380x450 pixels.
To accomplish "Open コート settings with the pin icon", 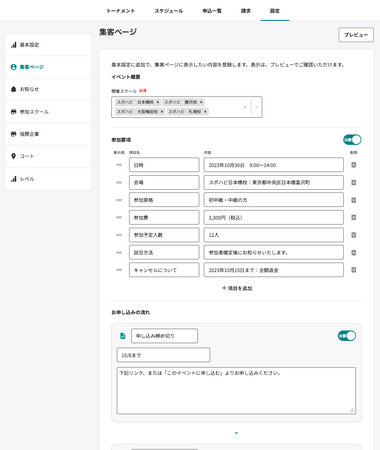I will pyautogui.click(x=48, y=156).
